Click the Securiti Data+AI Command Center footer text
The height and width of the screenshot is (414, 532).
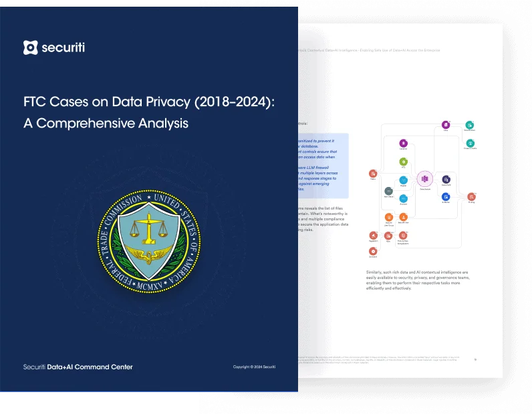pos(78,367)
